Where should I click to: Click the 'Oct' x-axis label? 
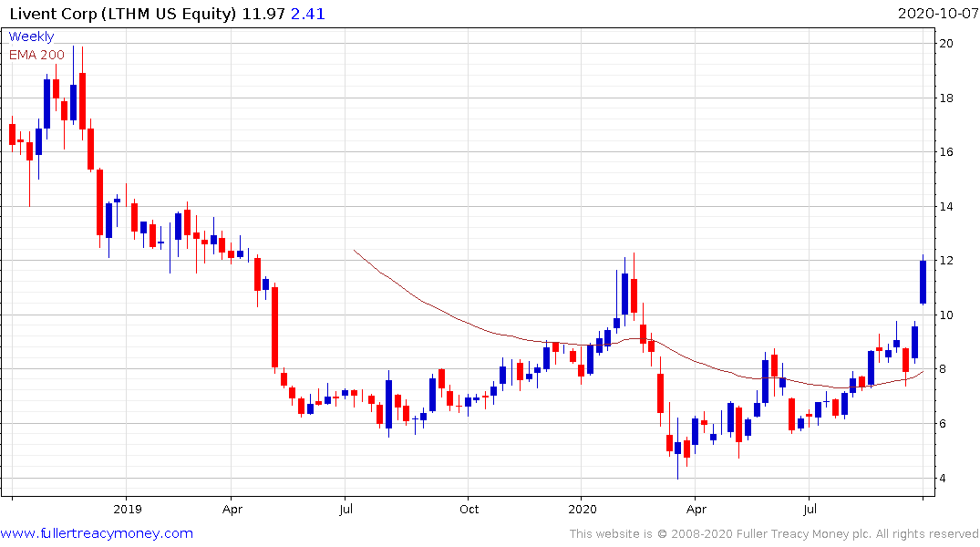469,510
